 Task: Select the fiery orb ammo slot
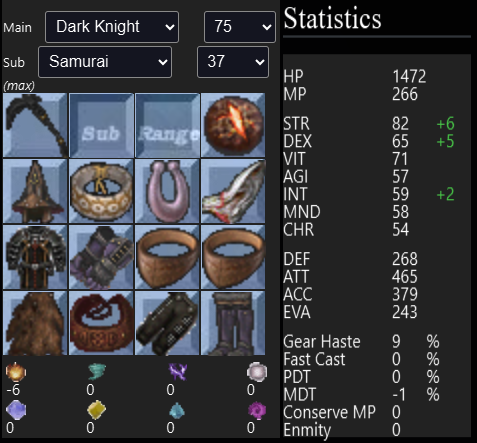point(233,125)
